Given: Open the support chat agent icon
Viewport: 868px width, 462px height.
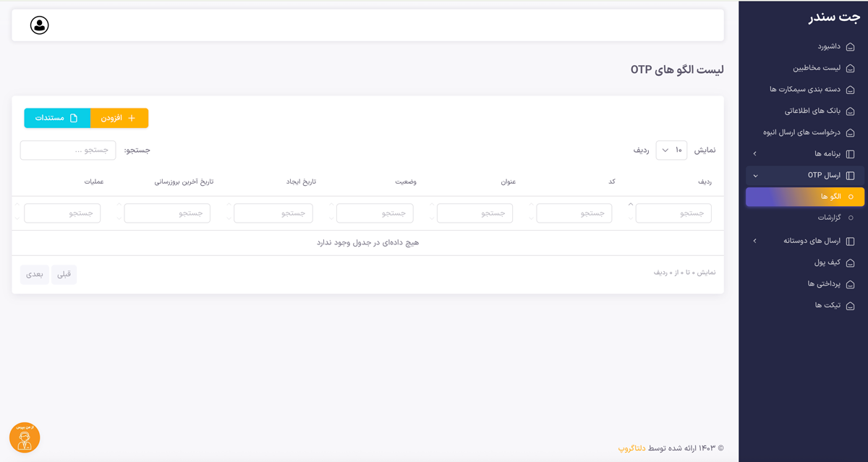Looking at the screenshot, I should click(25, 437).
